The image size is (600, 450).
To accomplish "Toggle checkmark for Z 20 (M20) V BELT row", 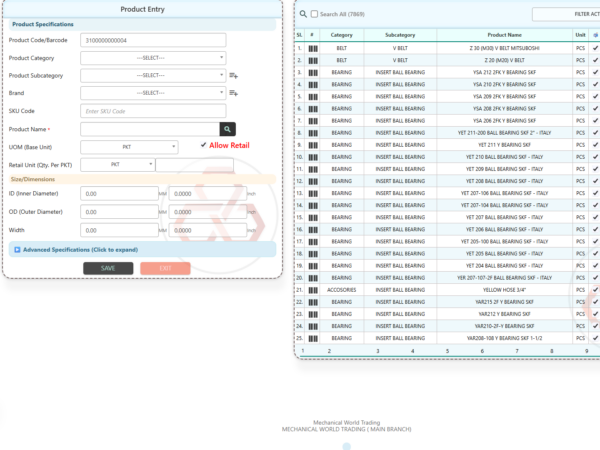I will coord(595,60).
